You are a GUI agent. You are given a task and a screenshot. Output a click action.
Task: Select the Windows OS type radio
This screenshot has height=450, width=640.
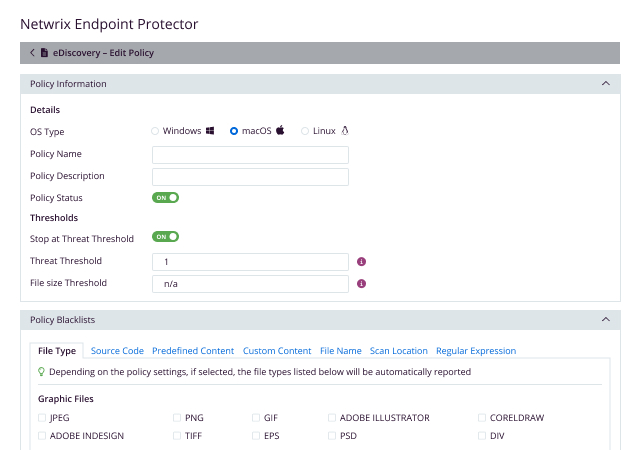click(x=155, y=131)
